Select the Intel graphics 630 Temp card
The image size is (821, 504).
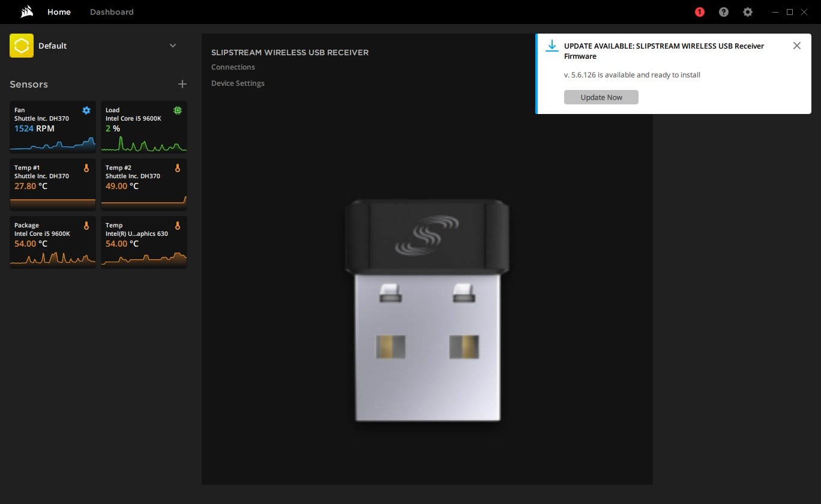[x=144, y=242]
